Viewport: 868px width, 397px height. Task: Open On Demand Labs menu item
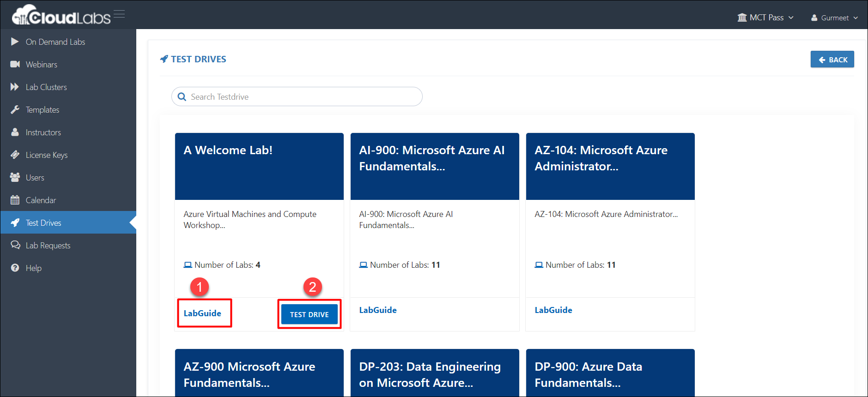[x=68, y=42]
